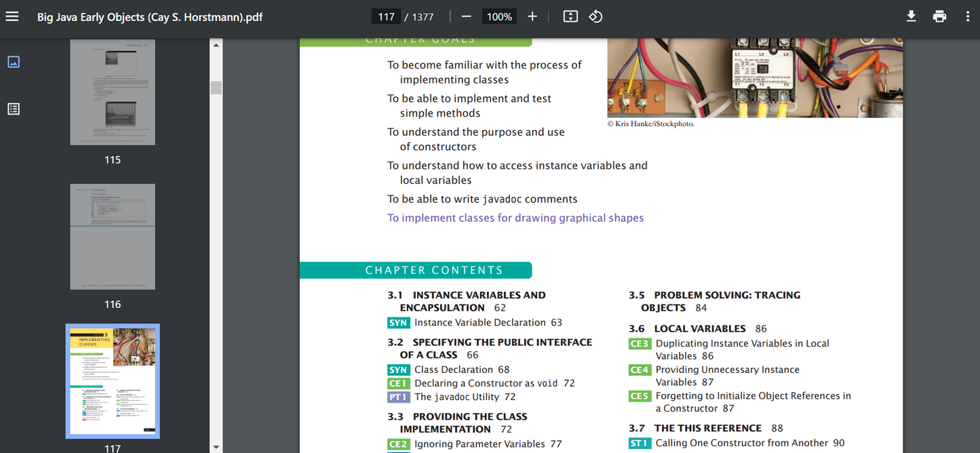Toggle the thumbnail panel visibility

(13, 61)
